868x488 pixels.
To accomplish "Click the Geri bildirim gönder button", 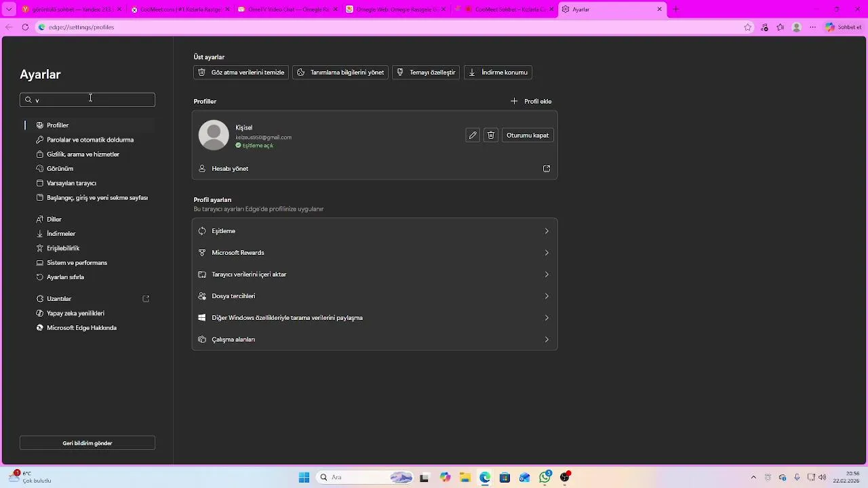I will (x=87, y=443).
